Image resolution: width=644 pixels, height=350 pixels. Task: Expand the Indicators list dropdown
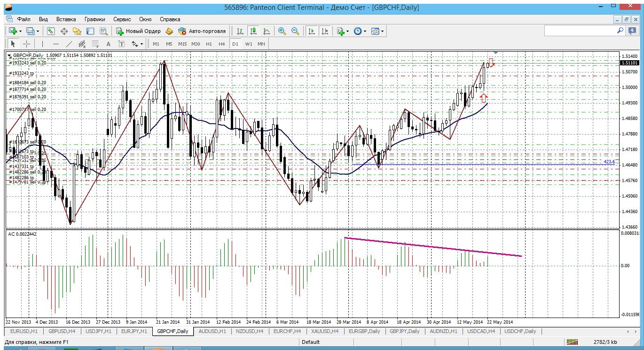tap(347, 31)
